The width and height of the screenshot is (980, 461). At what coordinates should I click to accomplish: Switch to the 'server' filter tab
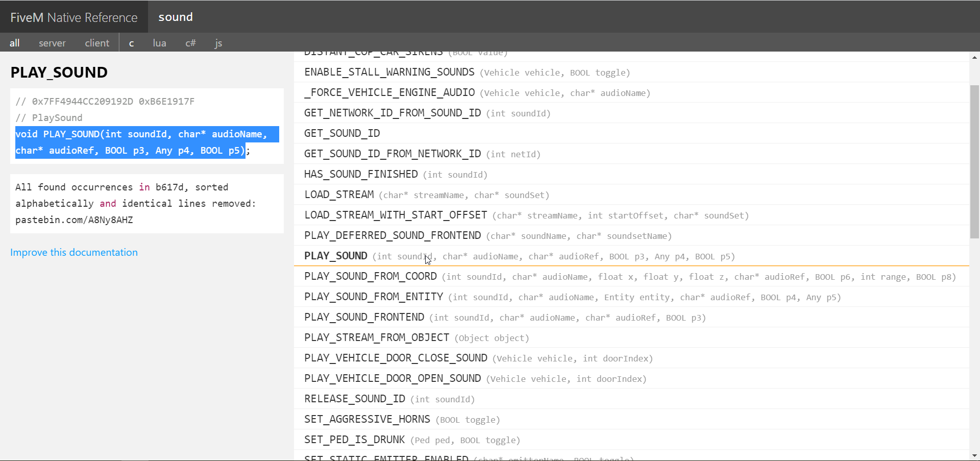coord(52,43)
